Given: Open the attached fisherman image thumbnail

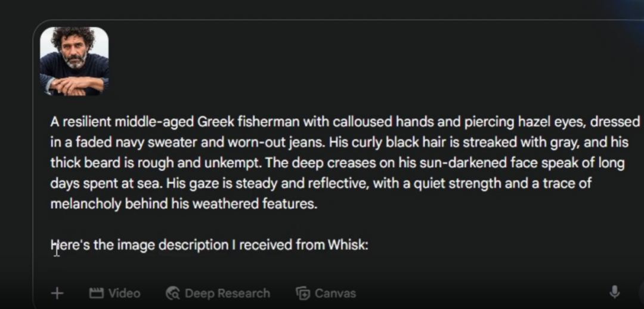Looking at the screenshot, I should pos(74,61).
